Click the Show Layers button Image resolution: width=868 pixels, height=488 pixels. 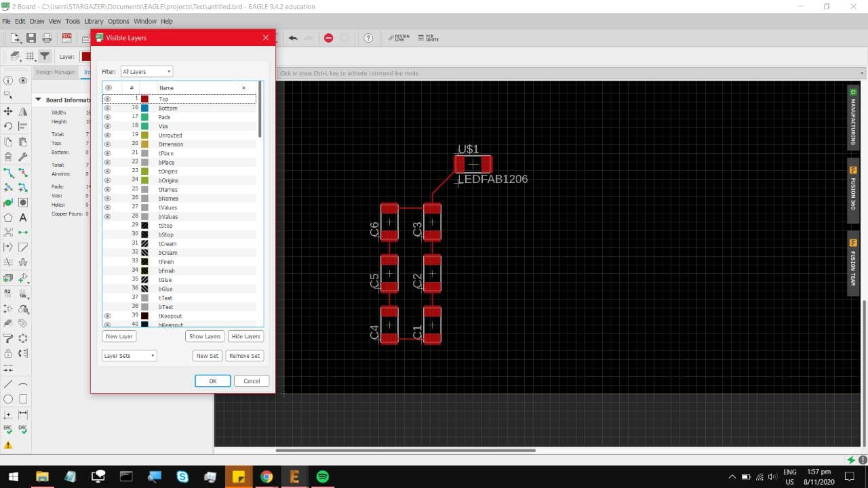click(205, 336)
